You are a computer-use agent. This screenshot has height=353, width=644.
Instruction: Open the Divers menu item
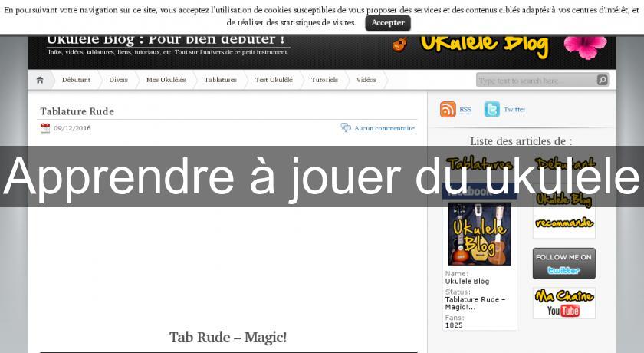(118, 80)
